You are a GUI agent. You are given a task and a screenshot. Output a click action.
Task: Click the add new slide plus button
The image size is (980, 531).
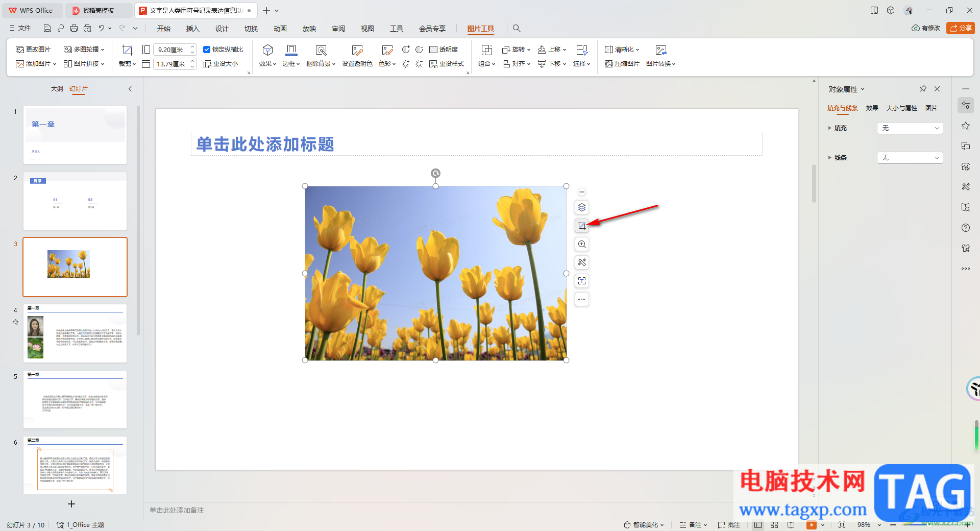(71, 504)
